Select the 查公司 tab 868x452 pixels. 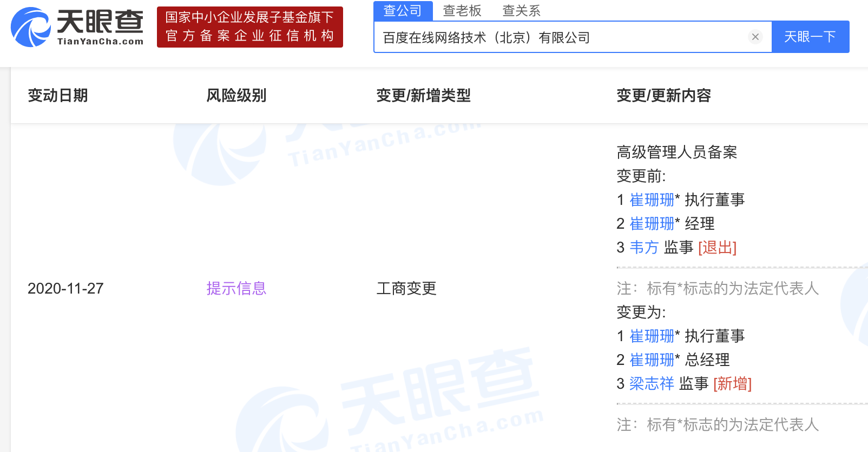pyautogui.click(x=403, y=11)
